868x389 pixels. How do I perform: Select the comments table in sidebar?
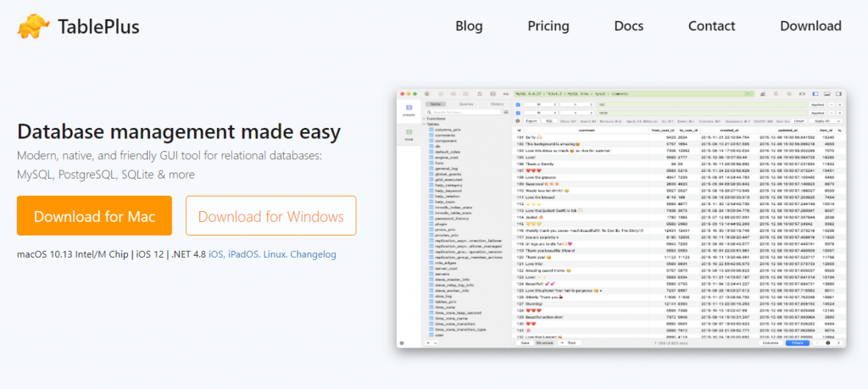click(x=442, y=135)
